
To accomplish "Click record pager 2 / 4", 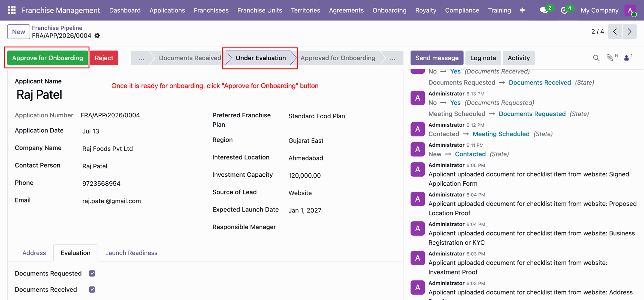I will point(597,32).
